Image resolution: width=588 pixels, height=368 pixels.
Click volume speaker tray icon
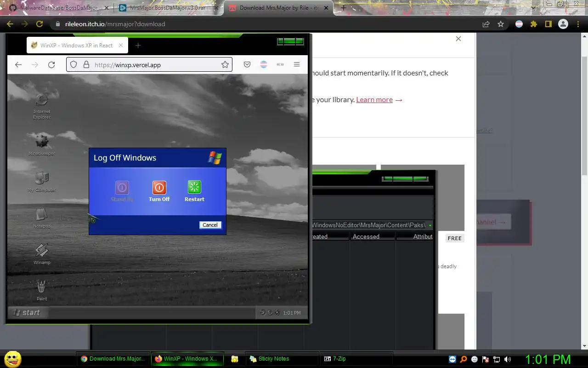click(x=508, y=359)
